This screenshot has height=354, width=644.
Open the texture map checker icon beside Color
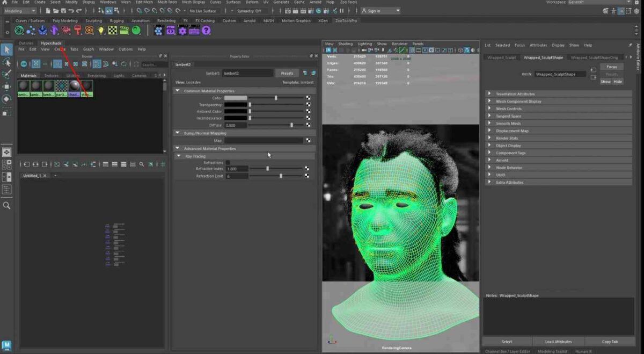[x=308, y=98]
